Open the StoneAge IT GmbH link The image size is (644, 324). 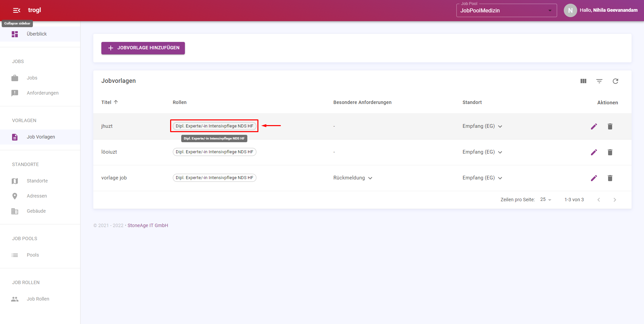[x=148, y=225]
